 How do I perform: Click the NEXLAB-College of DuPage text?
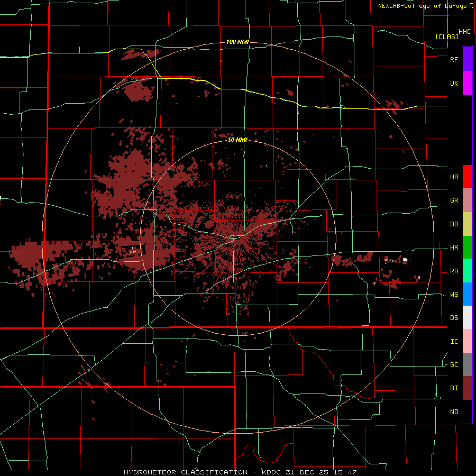pos(422,6)
